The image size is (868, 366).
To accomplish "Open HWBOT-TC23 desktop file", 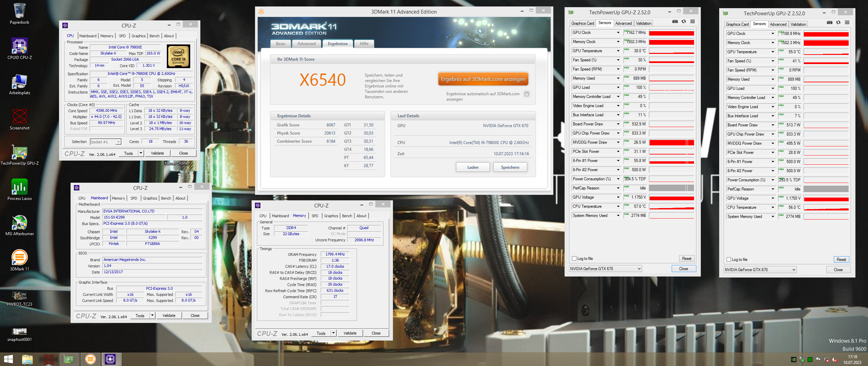I will click(19, 298).
